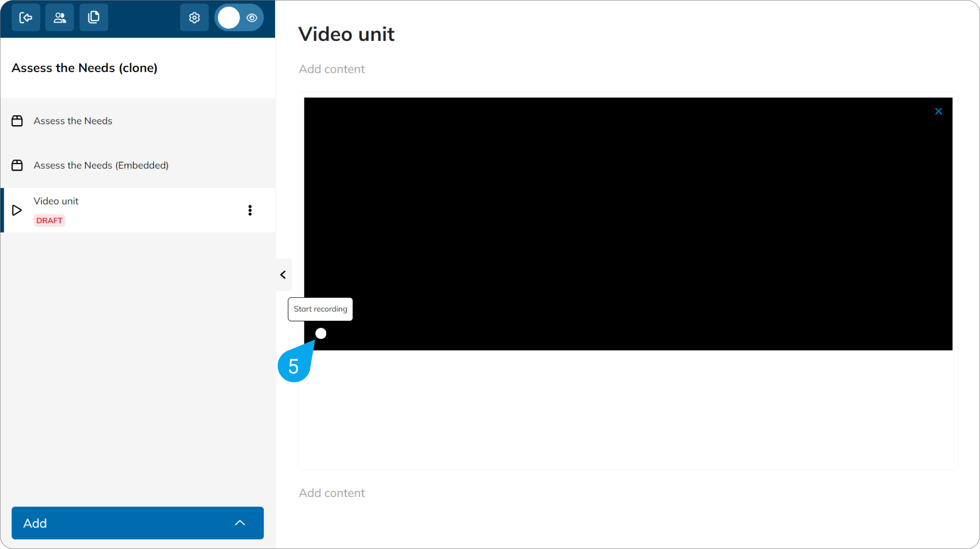Click the copy documents icon in the header
980x549 pixels.
[94, 17]
